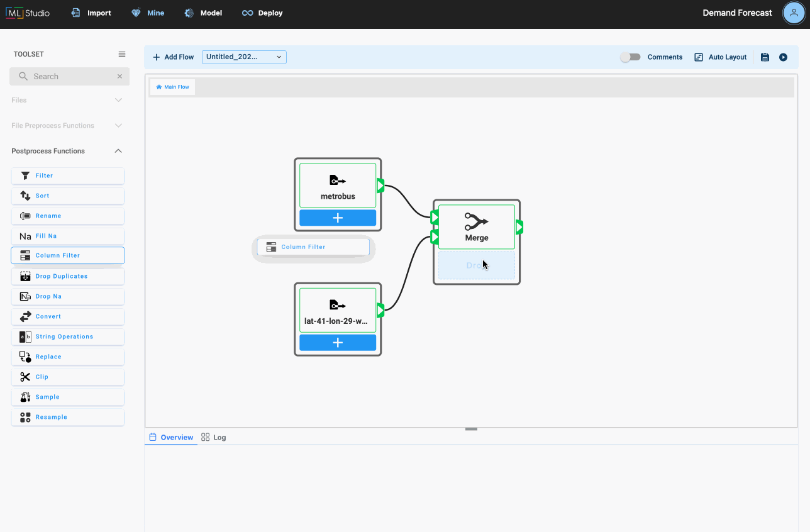
Task: Select the Fill Na tool icon
Action: click(25, 236)
